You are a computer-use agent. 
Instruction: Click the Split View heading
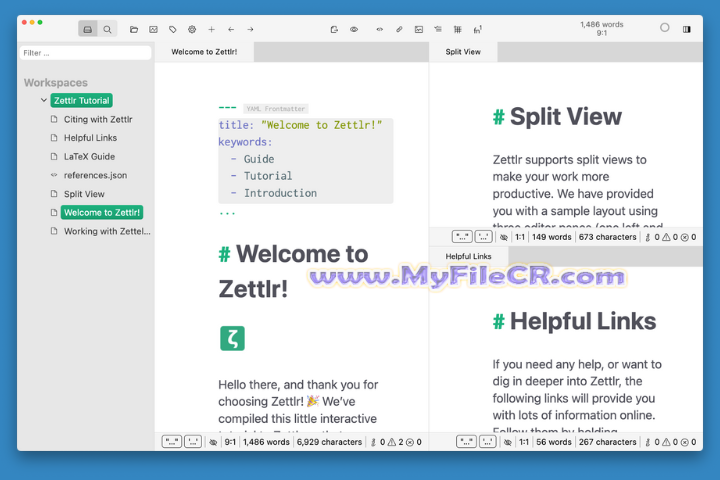(566, 117)
